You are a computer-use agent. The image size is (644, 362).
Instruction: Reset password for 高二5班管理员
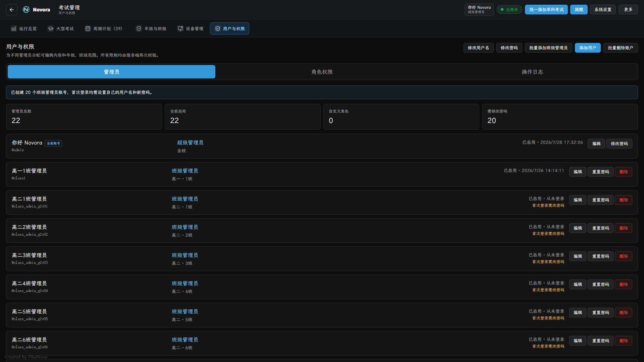[600, 312]
